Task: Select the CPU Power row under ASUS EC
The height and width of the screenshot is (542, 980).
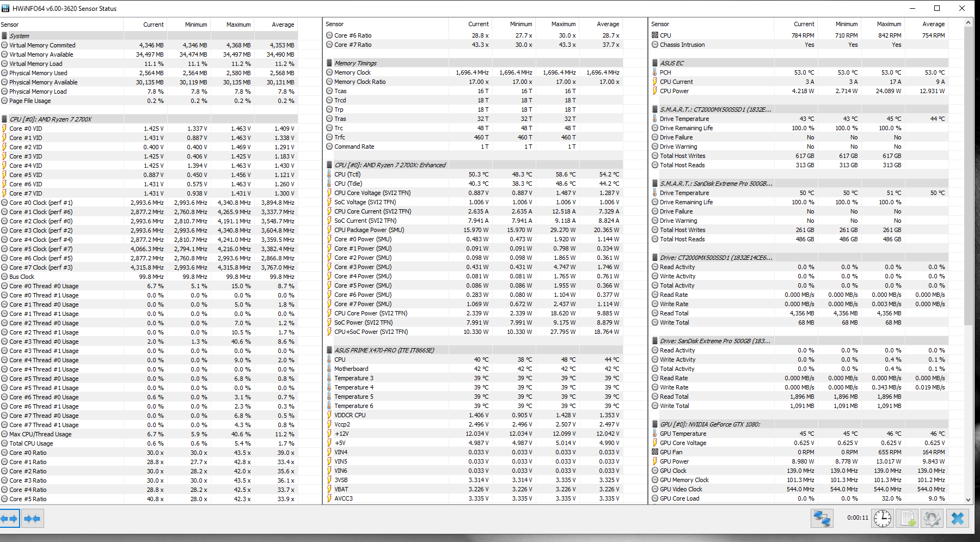Action: tap(799, 91)
